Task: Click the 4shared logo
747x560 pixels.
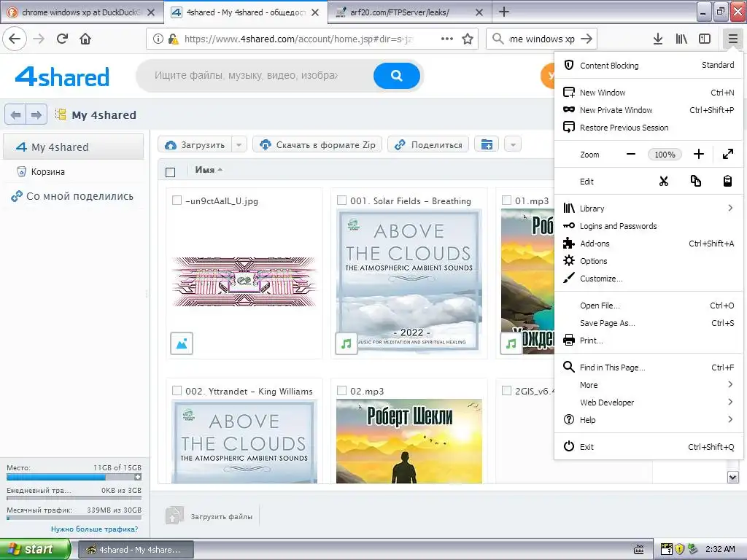Action: coord(62,76)
